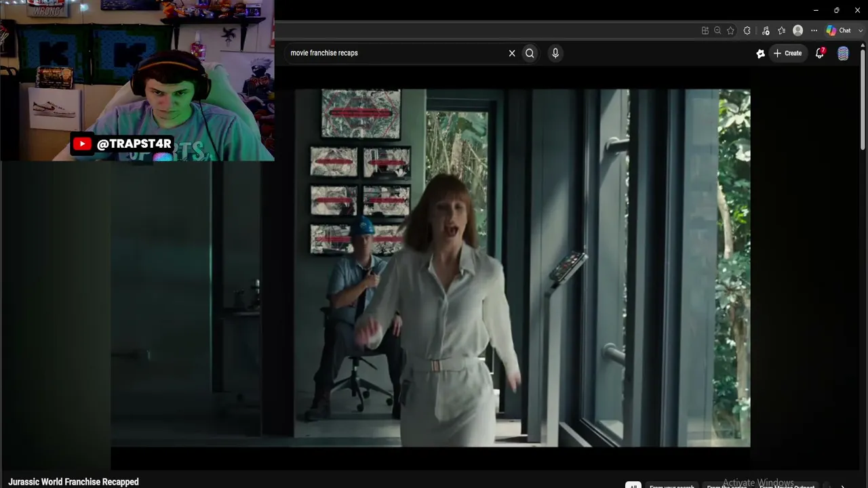Click the YouTube search magnifier button
The width and height of the screenshot is (868, 488).
pos(530,53)
